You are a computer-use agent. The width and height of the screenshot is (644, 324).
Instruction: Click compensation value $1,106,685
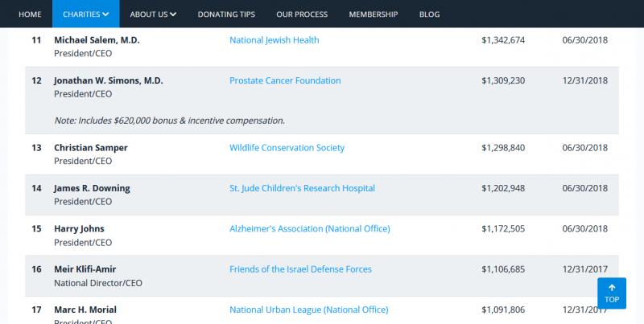[x=503, y=269]
